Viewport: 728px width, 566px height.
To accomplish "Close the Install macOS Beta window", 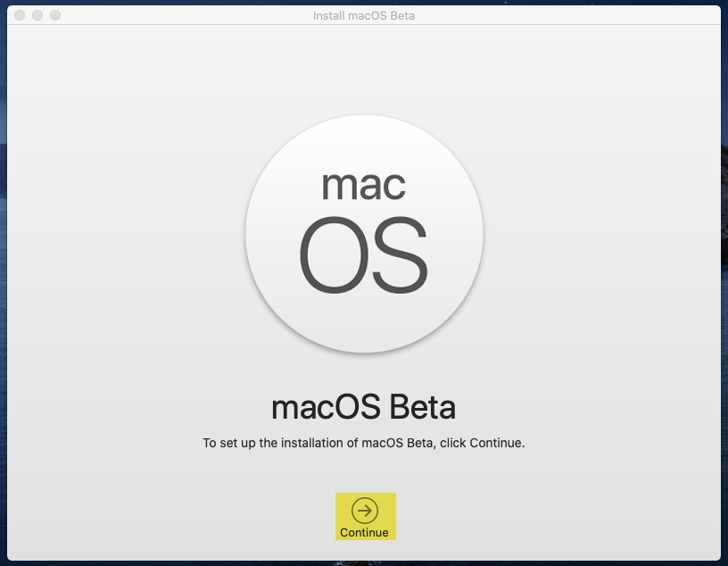I will [x=20, y=15].
